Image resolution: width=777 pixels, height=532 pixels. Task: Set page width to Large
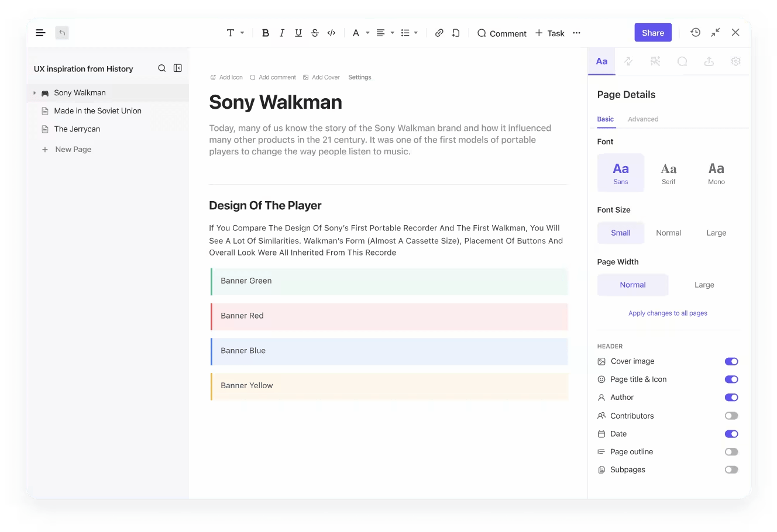click(704, 285)
